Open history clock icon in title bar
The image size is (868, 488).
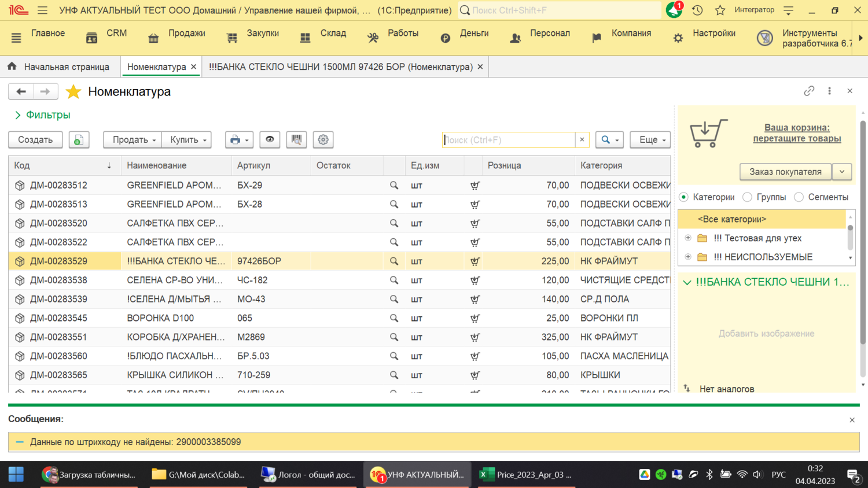pos(697,10)
